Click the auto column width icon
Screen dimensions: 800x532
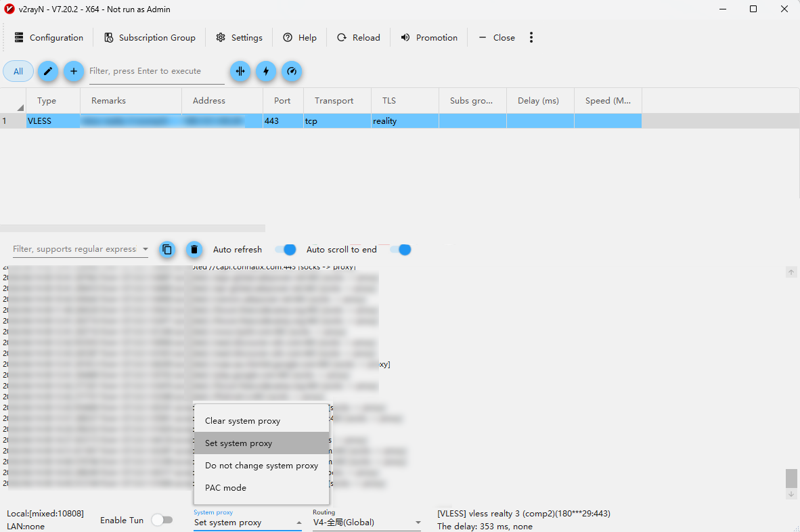pos(240,72)
